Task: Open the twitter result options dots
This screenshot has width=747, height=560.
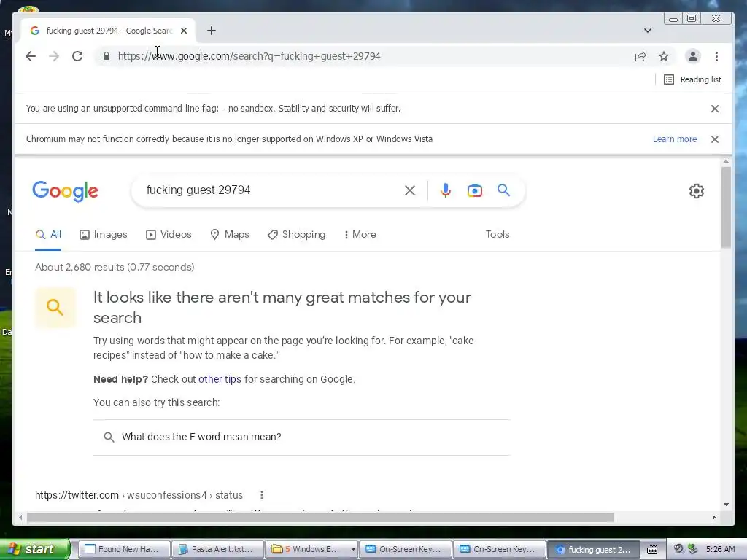Action: click(262, 495)
